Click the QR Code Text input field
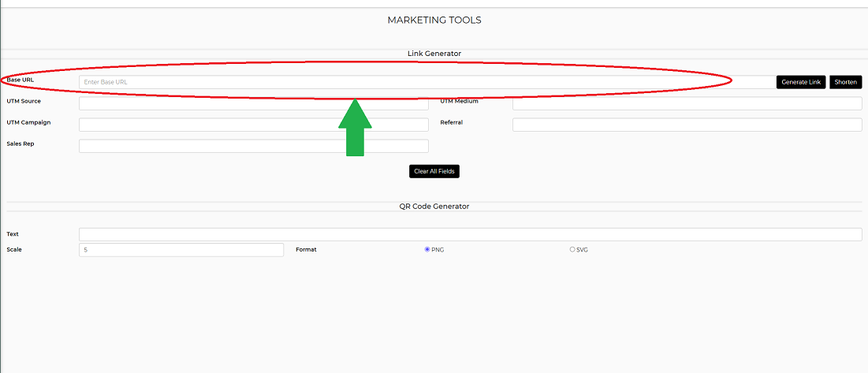The height and width of the screenshot is (373, 868). pyautogui.click(x=471, y=234)
